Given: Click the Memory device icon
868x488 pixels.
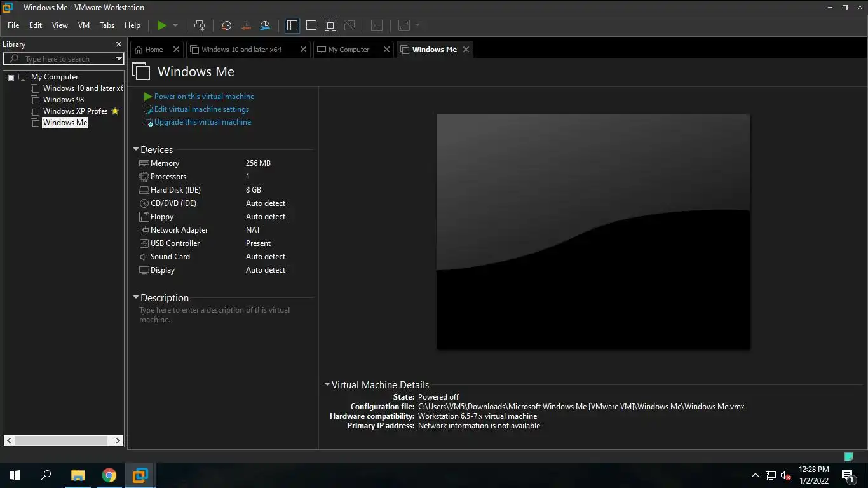Looking at the screenshot, I should 144,163.
